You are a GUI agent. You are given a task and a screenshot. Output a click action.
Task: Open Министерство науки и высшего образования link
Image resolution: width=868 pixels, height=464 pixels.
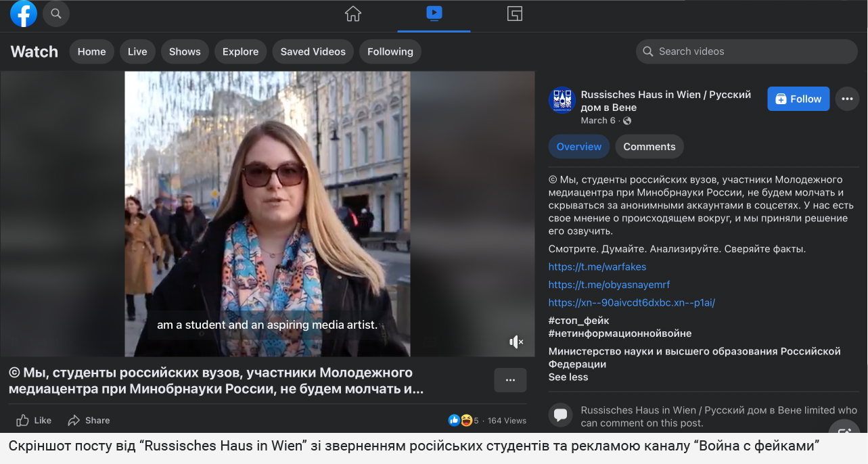tap(695, 358)
